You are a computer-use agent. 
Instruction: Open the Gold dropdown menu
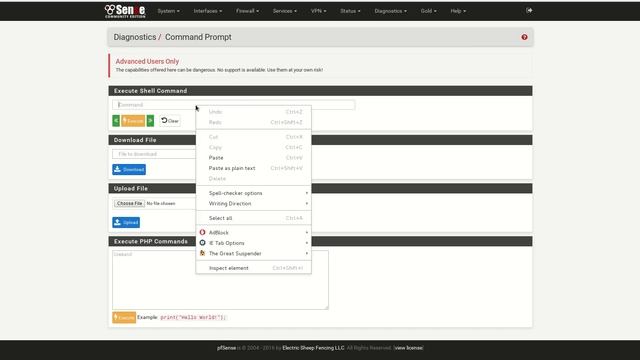(429, 11)
